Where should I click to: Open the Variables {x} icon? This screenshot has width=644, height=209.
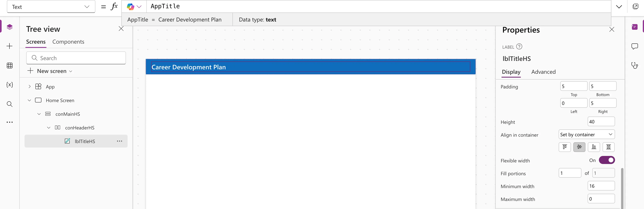pyautogui.click(x=9, y=85)
